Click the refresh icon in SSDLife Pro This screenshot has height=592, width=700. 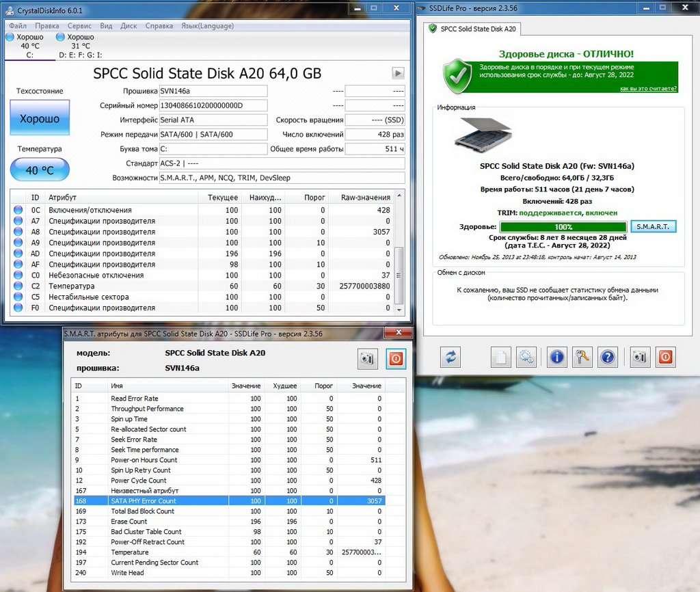click(x=450, y=357)
